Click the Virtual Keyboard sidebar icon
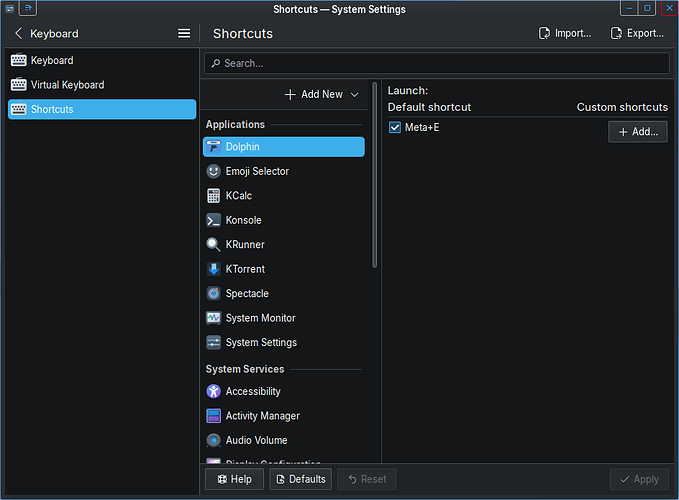Viewport: 679px width, 500px height. tap(18, 84)
